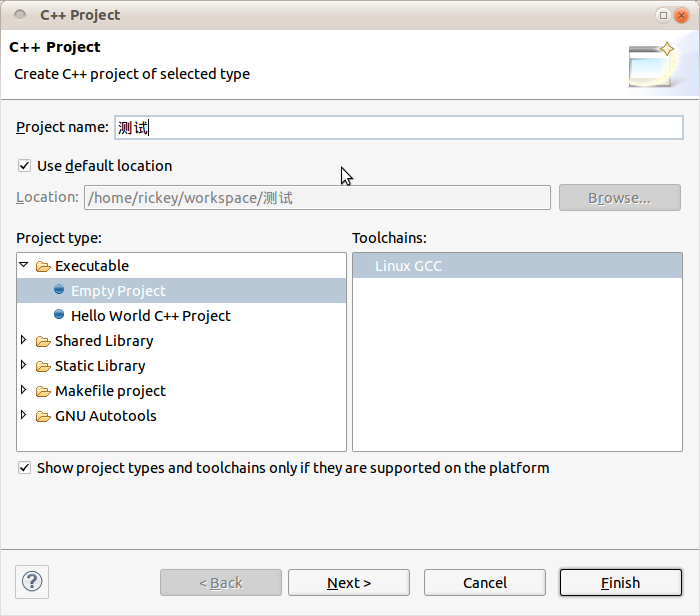Expand the Makefile project node
The width and height of the screenshot is (700, 616).
coord(24,390)
